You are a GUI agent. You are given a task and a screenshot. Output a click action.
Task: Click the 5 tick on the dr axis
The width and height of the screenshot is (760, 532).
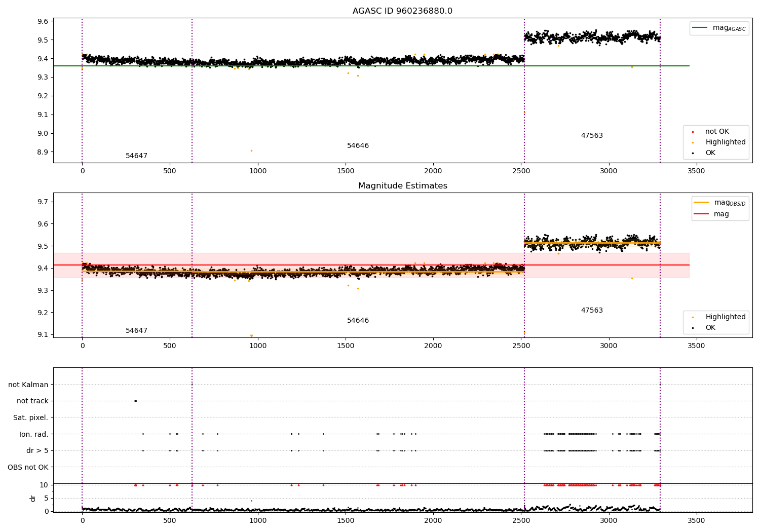click(46, 498)
